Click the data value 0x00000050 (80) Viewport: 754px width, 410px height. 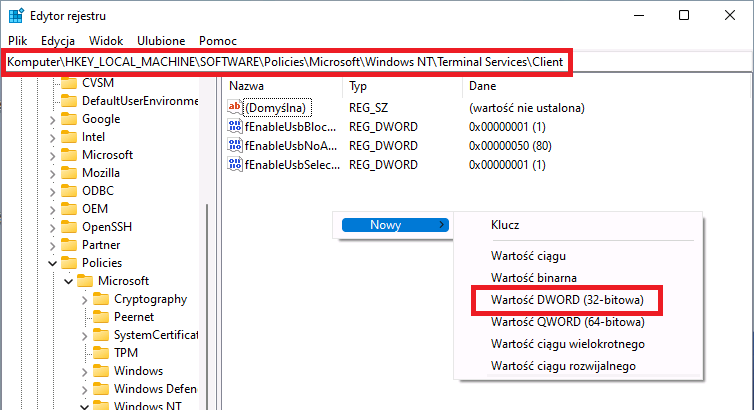pyautogui.click(x=510, y=146)
